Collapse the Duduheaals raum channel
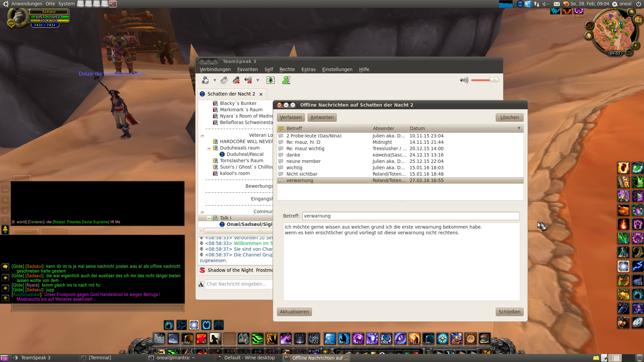The image size is (644, 362). tap(209, 148)
